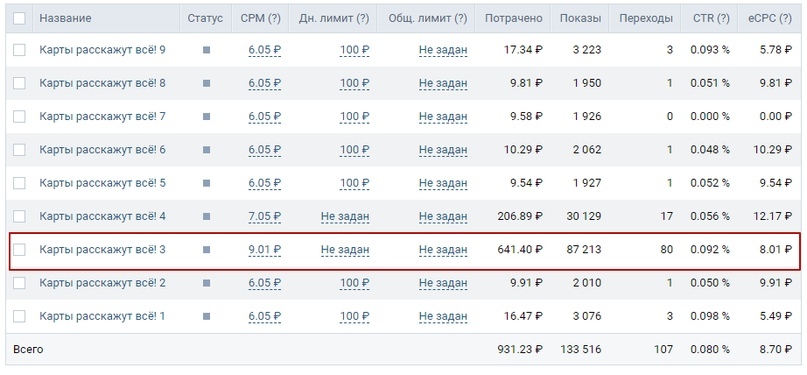Toggle the select-all checkbox in the header
Viewport: 807px width, 375px height.
[19, 19]
